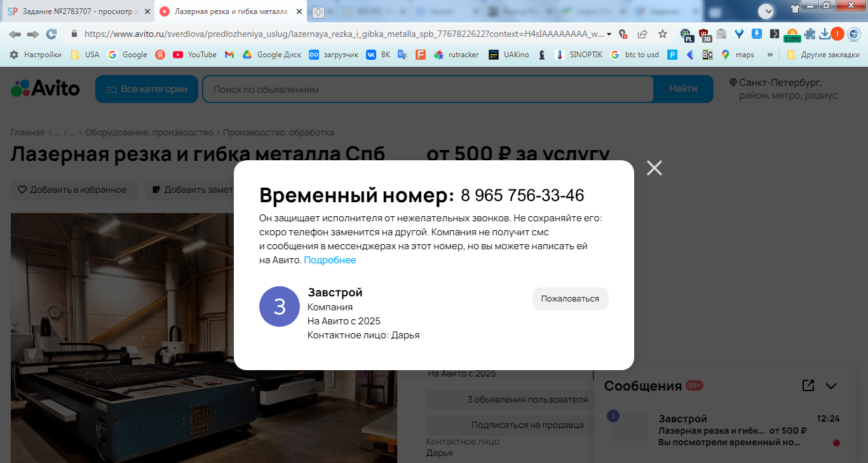Open messages panel in new window icon
The image size is (868, 463).
(x=808, y=385)
